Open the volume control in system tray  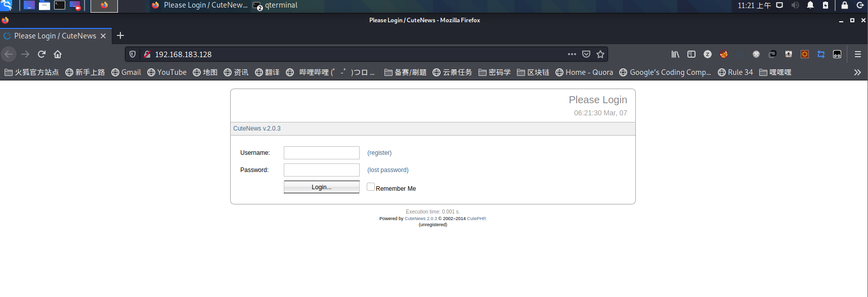[x=795, y=6]
